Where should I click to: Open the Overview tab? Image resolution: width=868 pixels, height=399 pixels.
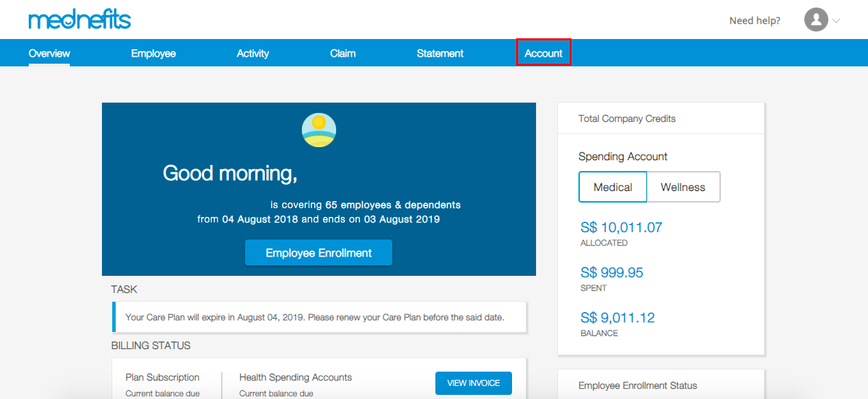49,53
